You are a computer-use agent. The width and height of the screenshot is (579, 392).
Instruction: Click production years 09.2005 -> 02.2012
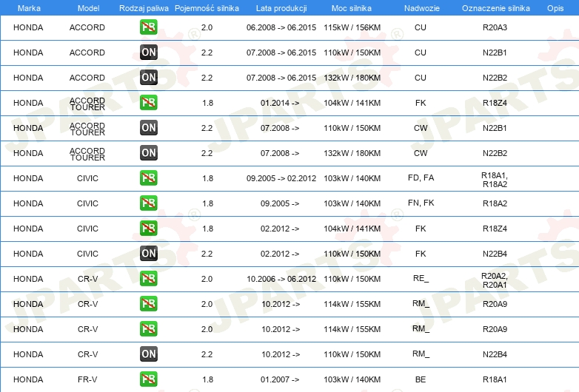coord(281,178)
